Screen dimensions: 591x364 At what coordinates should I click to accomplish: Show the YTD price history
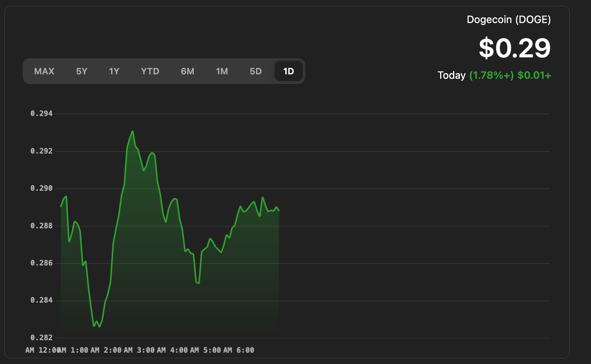click(150, 72)
